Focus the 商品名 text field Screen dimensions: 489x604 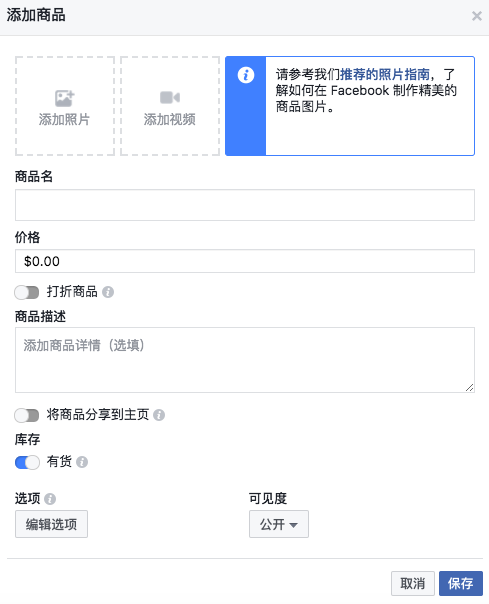245,205
